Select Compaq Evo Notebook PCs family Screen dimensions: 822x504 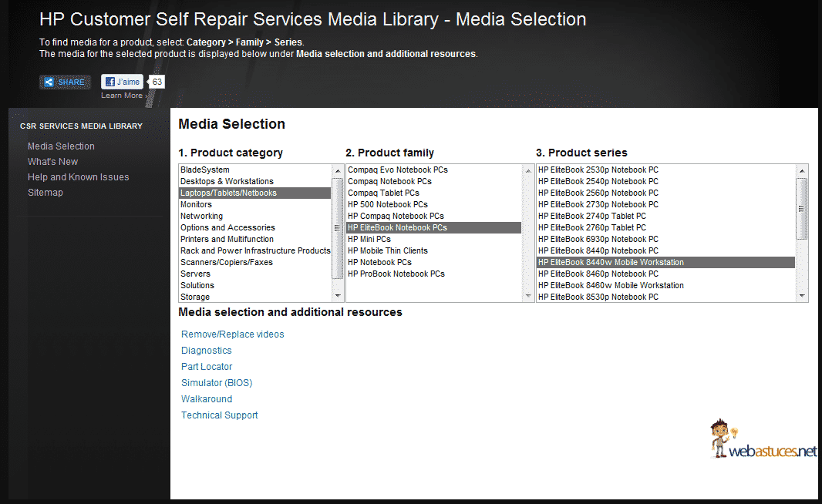(434, 170)
